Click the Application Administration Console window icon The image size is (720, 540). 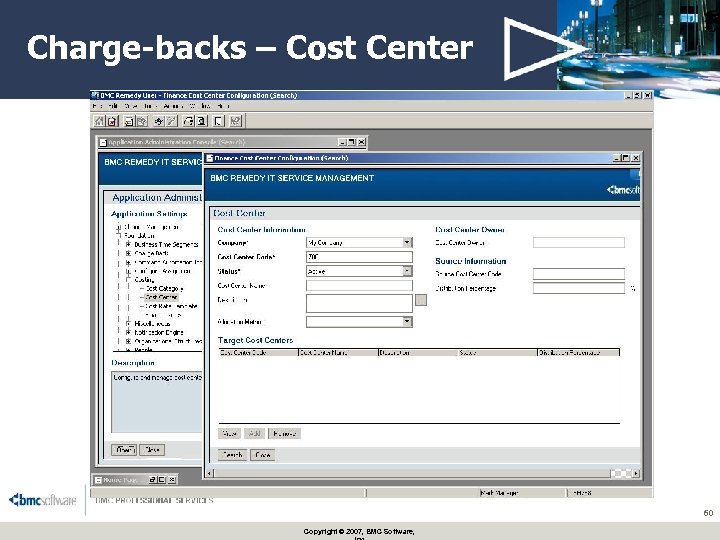click(x=103, y=142)
